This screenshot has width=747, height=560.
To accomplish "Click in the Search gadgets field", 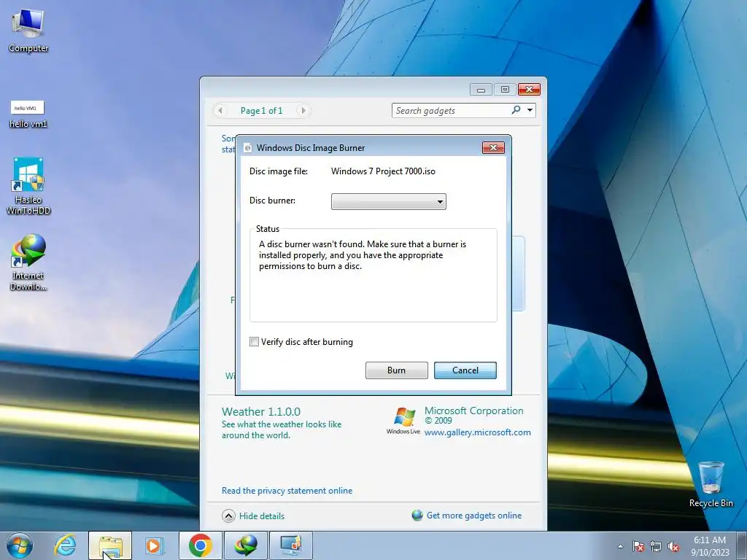I will (x=451, y=111).
